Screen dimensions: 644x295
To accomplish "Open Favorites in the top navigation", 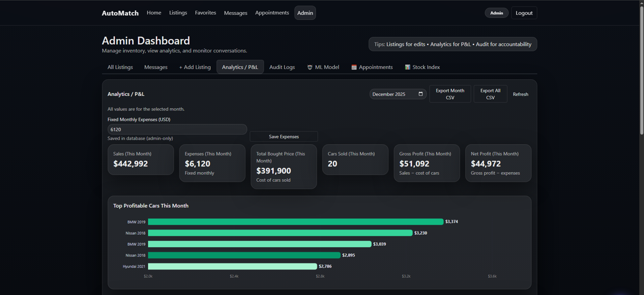I will click(205, 13).
